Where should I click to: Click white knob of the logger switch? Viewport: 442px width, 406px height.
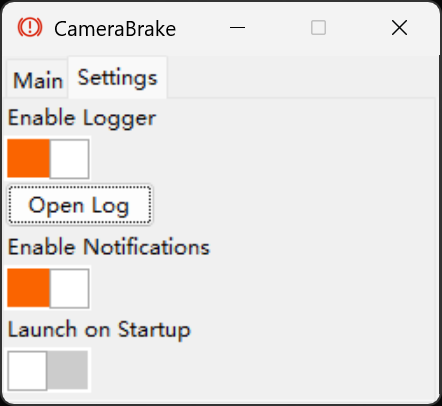click(69, 159)
